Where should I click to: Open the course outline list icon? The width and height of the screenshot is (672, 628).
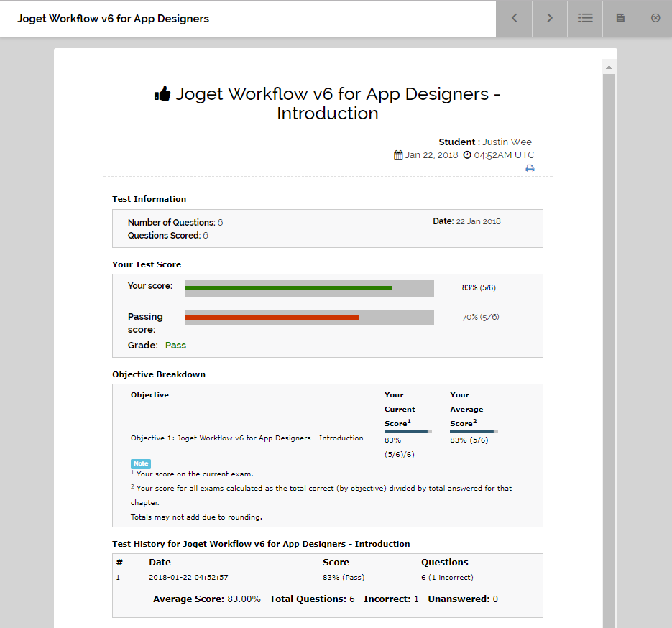584,18
